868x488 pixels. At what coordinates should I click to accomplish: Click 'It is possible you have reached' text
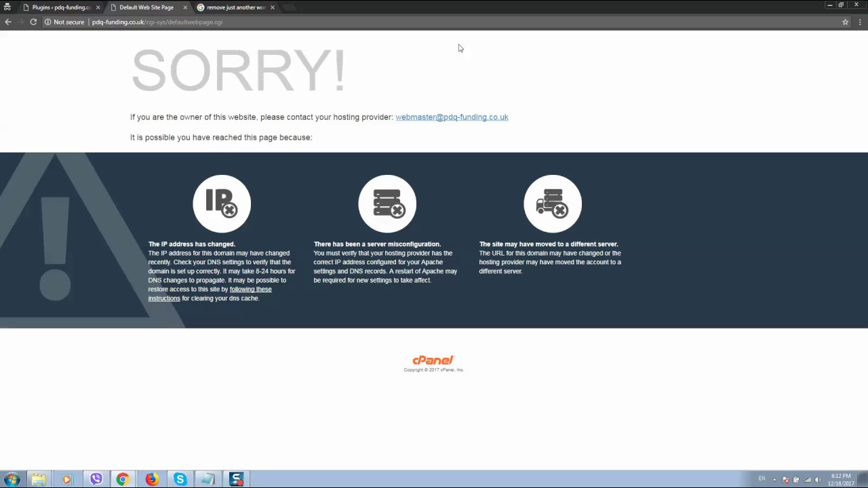[x=221, y=137]
